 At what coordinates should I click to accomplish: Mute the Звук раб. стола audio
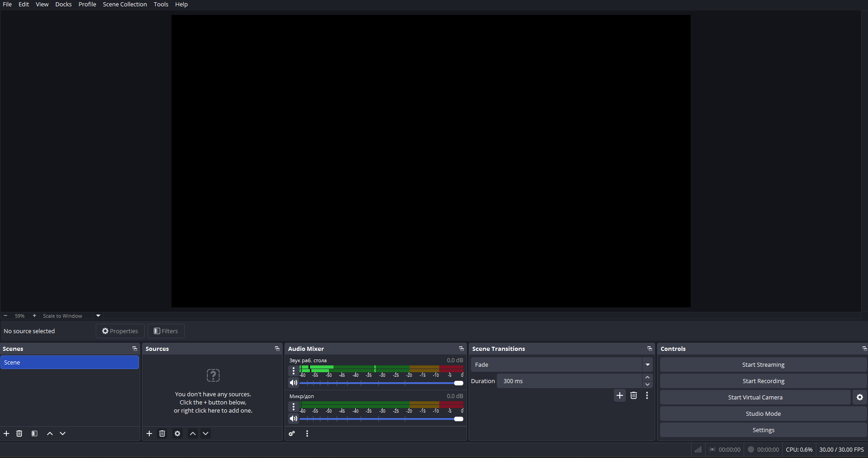click(x=294, y=383)
